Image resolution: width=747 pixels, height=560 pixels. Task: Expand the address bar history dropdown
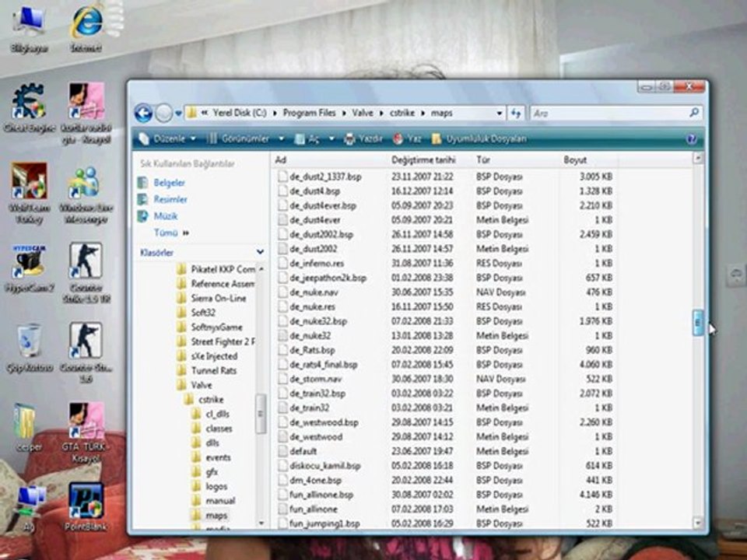500,114
